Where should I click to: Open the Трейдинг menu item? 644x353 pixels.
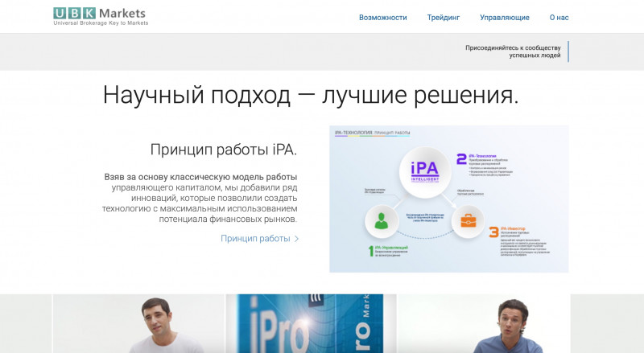tap(444, 18)
